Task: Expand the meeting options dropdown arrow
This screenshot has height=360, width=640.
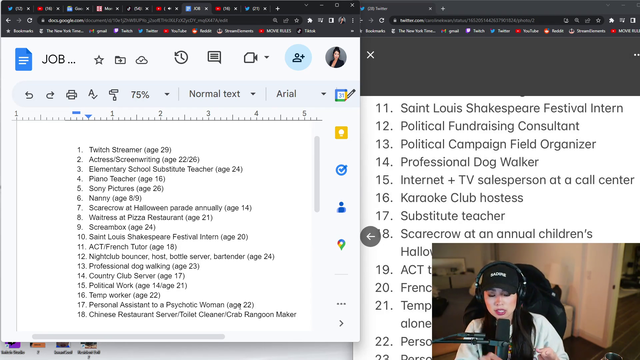Action: pos(267,58)
